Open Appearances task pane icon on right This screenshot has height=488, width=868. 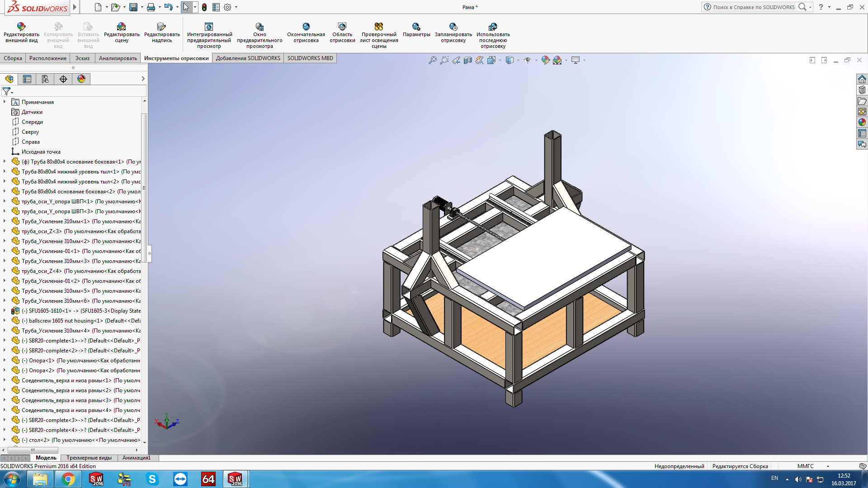click(862, 122)
